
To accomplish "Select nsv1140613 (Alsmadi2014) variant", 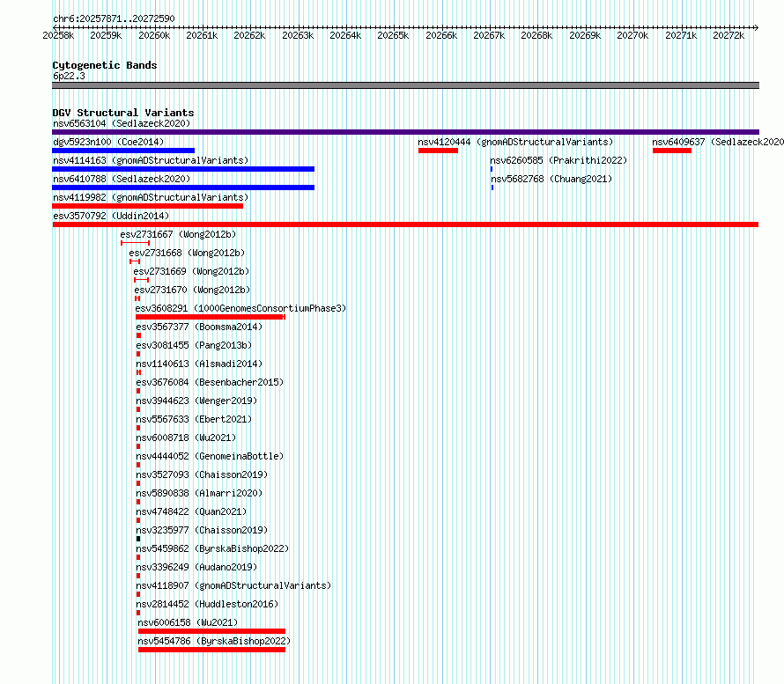I will point(199,364).
